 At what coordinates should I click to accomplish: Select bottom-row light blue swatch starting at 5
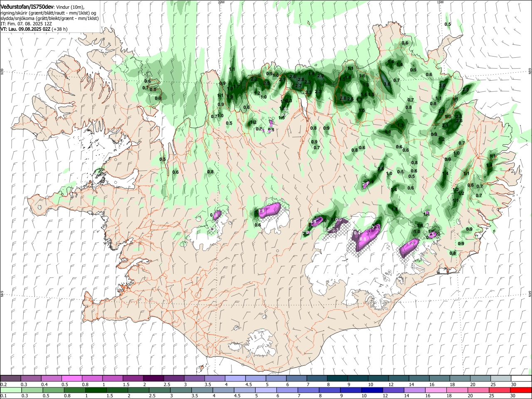click(x=266, y=390)
